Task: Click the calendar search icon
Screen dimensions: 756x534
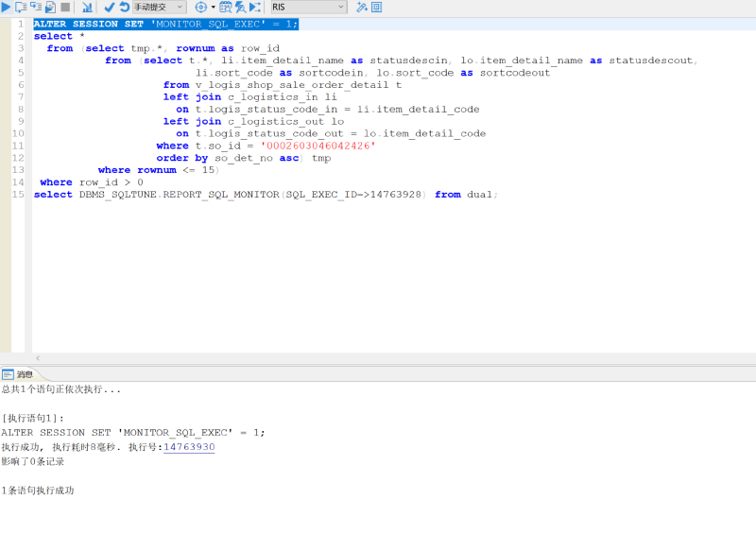Action: (x=225, y=8)
